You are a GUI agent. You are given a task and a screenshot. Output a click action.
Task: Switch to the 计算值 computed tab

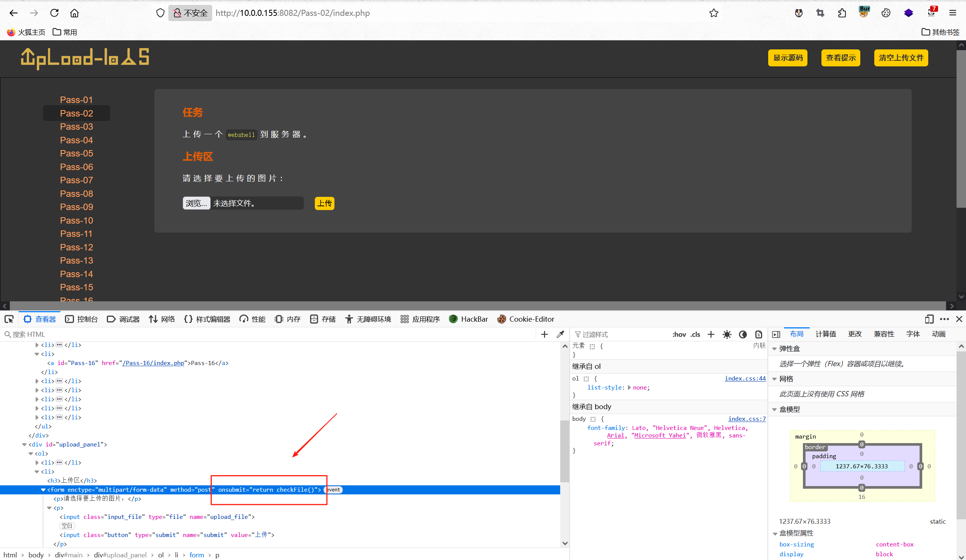point(826,334)
